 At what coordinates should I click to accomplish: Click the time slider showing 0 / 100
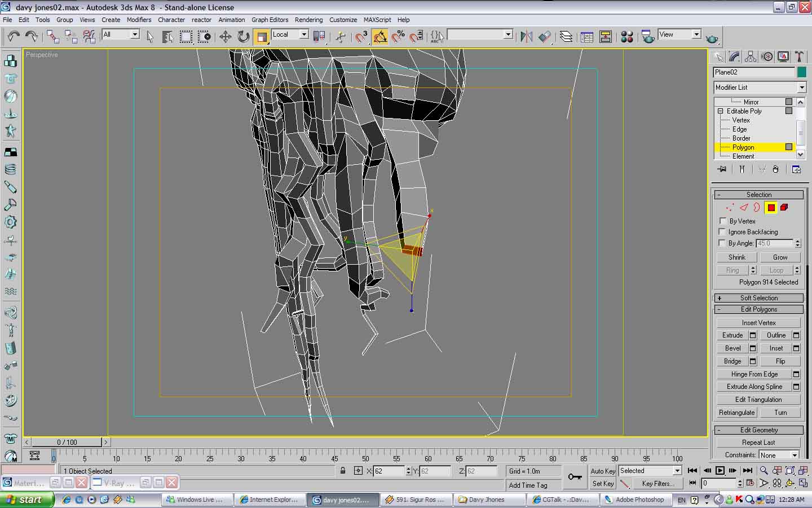[x=67, y=442]
